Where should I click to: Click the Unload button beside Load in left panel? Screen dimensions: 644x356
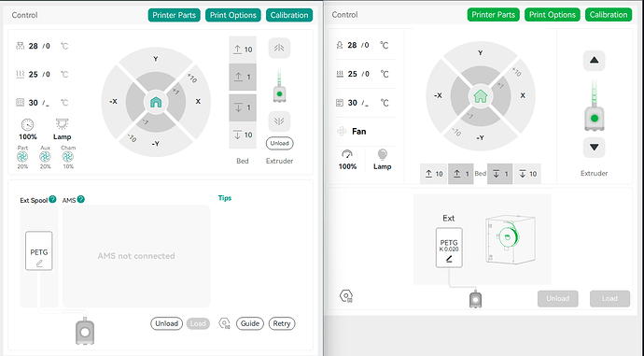(x=166, y=323)
